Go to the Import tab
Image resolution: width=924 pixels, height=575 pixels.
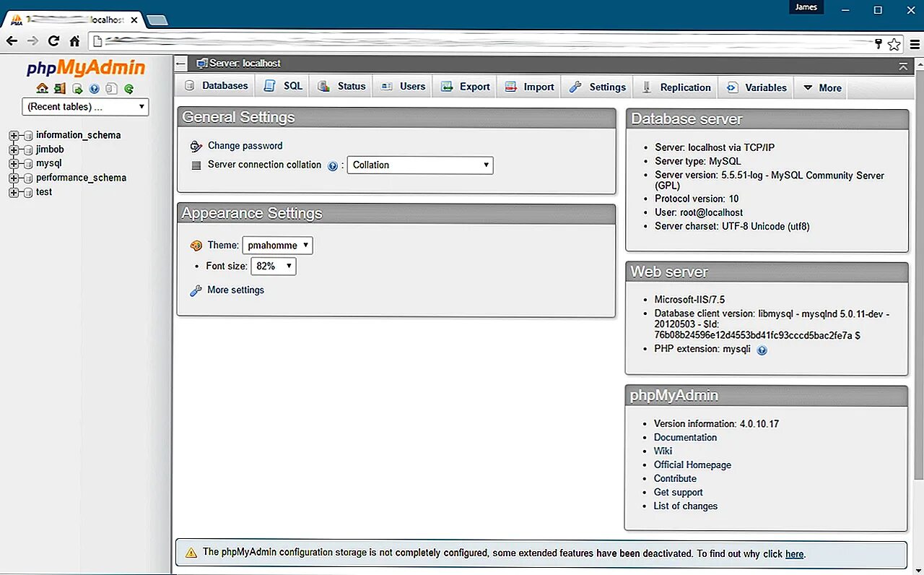(529, 87)
